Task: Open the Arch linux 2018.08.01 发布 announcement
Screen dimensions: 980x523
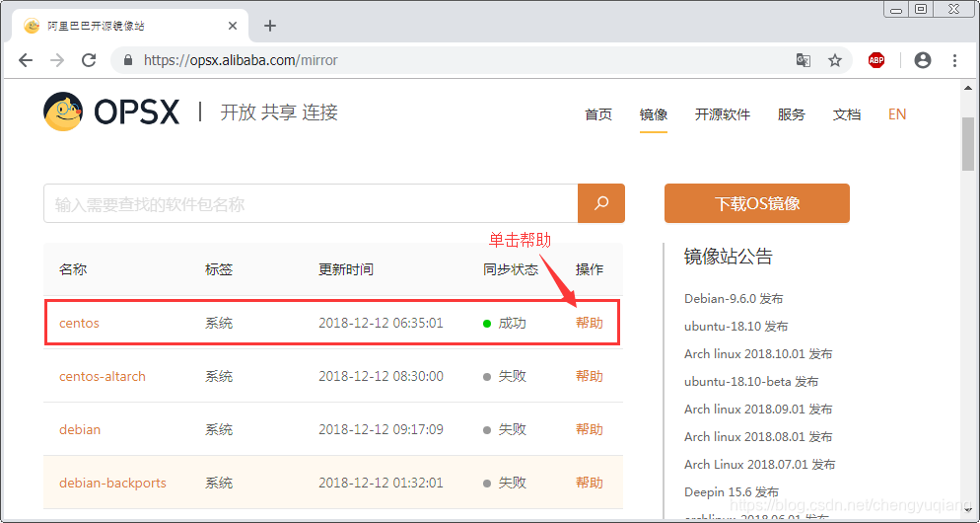Action: tap(758, 436)
